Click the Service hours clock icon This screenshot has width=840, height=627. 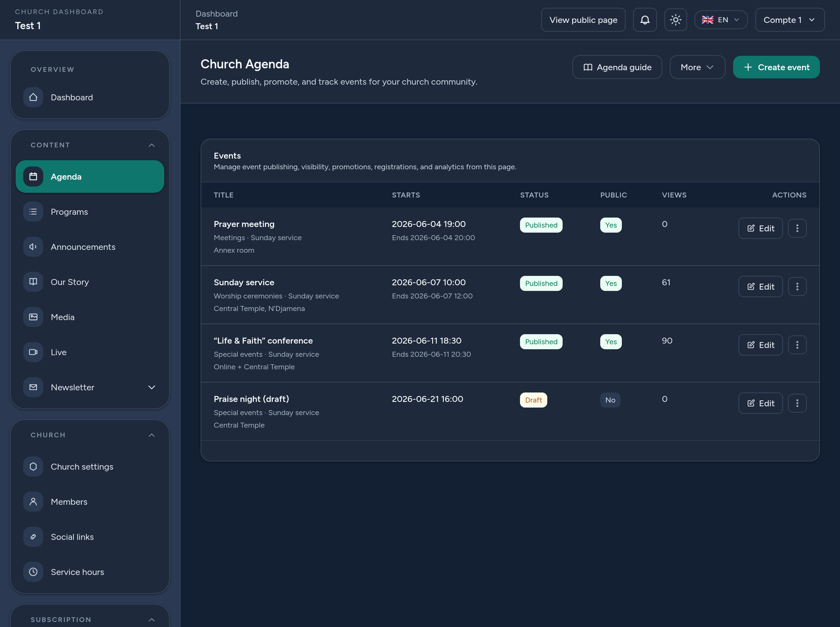click(x=34, y=572)
